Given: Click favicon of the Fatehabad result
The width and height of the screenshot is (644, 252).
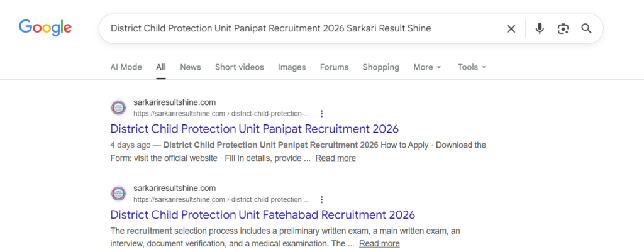Looking at the screenshot, I should point(118,193).
